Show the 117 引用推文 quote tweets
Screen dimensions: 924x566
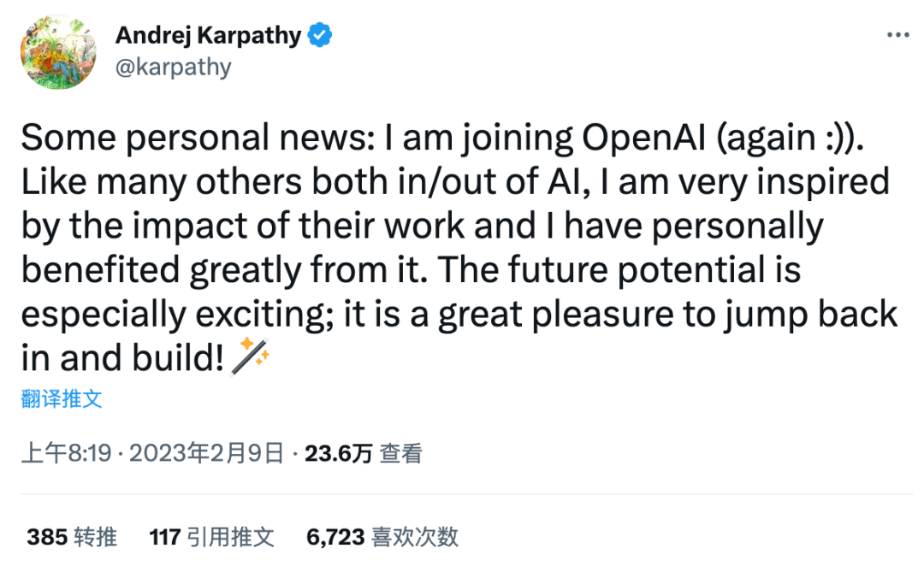pyautogui.click(x=211, y=537)
